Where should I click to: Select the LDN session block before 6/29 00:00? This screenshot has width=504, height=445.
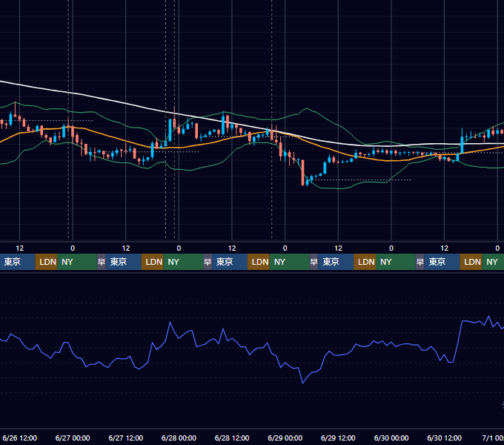click(259, 262)
